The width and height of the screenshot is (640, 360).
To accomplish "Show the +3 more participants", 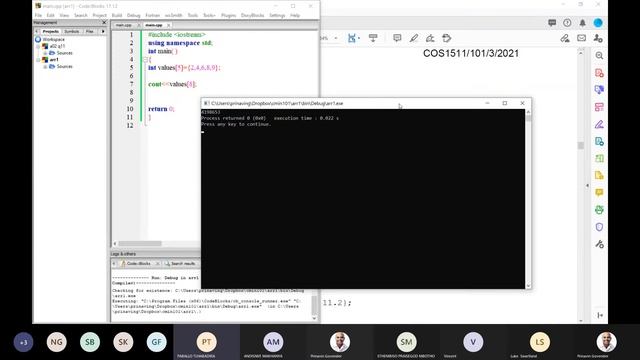I will point(23,342).
